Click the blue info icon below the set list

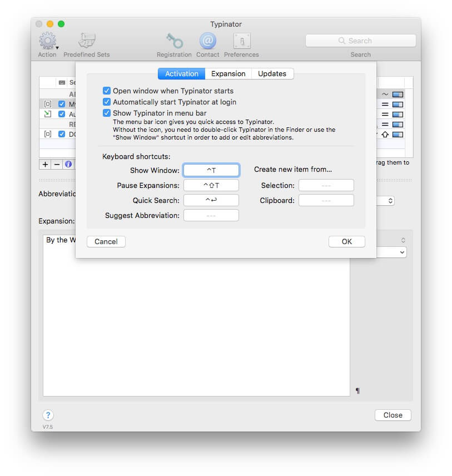[x=68, y=164]
